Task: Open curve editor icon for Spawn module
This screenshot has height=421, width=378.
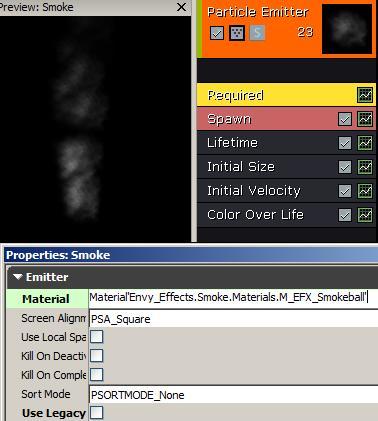Action: click(365, 119)
